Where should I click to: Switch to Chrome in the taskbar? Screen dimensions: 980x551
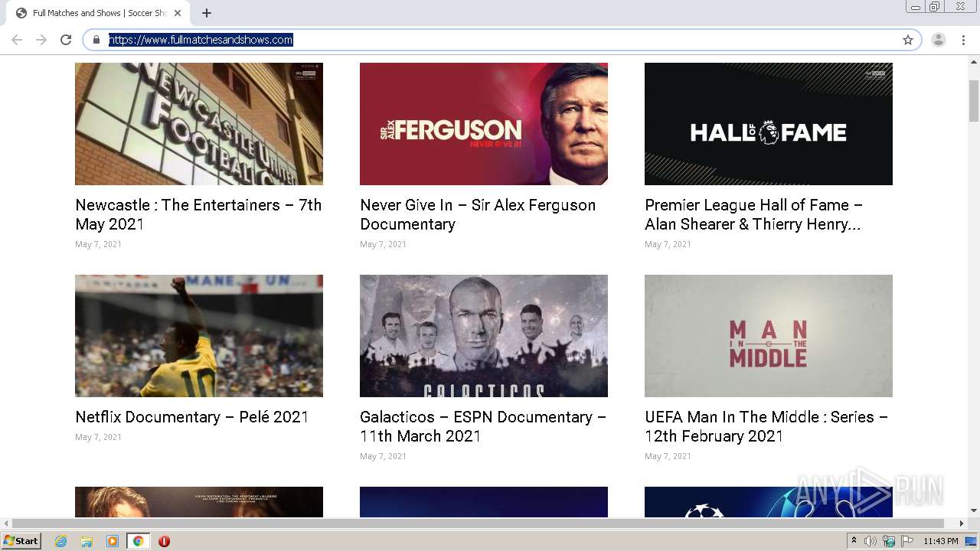(x=138, y=541)
